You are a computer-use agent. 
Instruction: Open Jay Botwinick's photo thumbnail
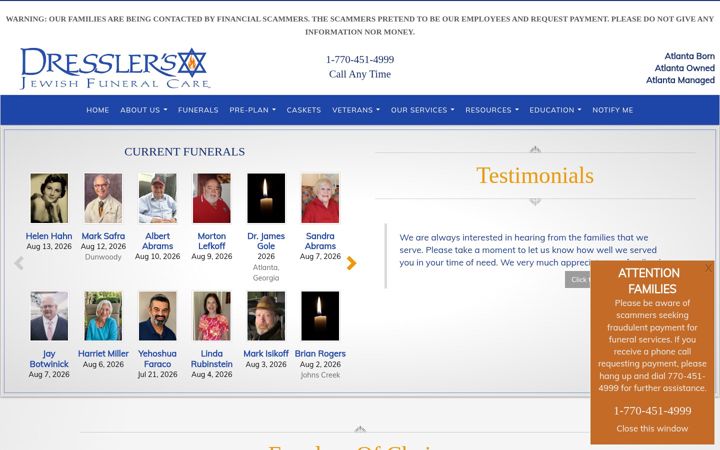(x=49, y=316)
